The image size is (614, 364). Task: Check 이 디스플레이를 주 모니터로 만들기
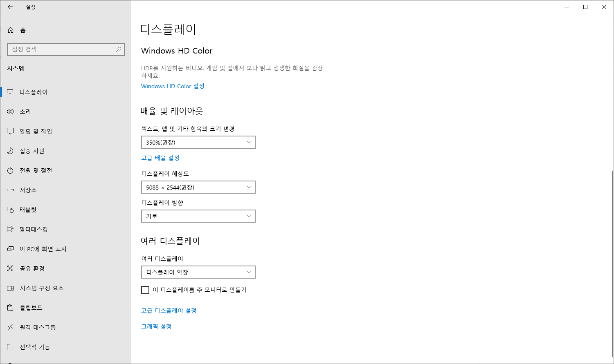tap(145, 290)
